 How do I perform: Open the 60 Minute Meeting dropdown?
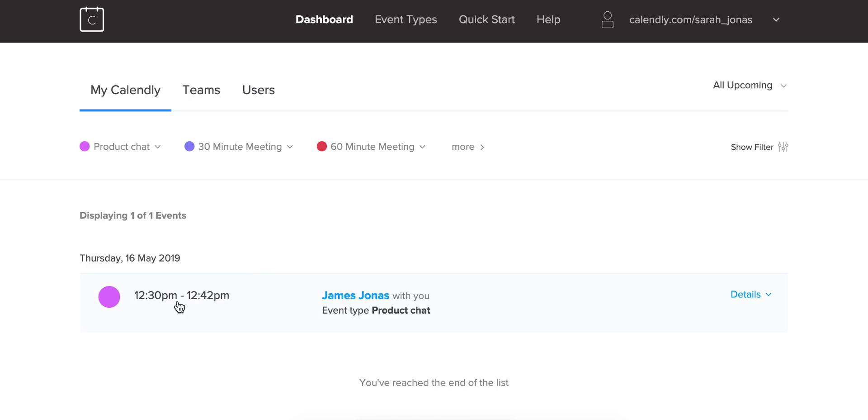(423, 147)
